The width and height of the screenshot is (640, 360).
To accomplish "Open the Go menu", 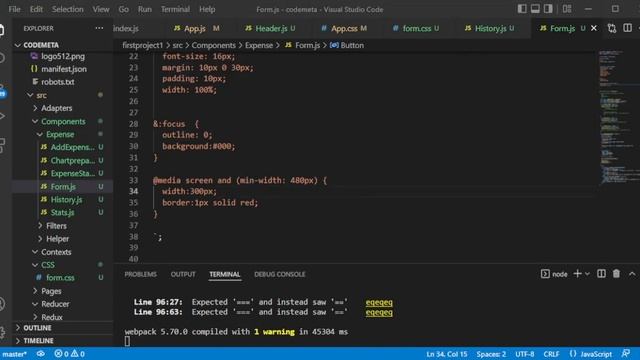I will point(123,9).
